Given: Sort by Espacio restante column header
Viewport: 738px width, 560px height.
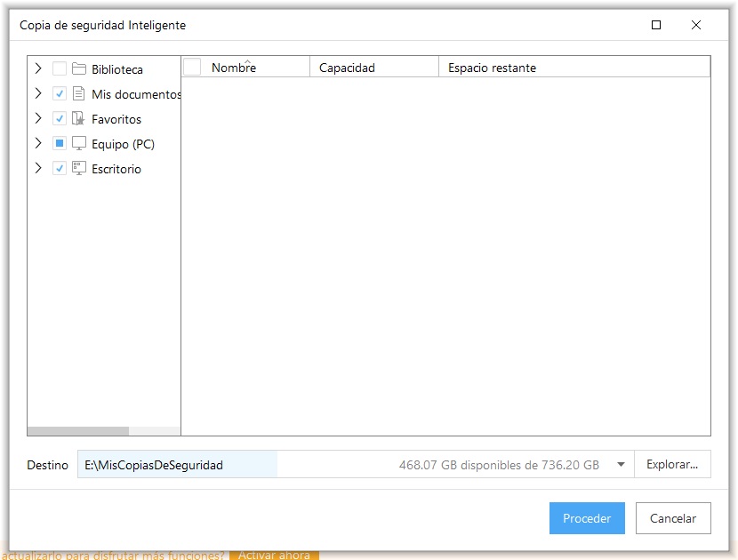Looking at the screenshot, I should (x=574, y=68).
